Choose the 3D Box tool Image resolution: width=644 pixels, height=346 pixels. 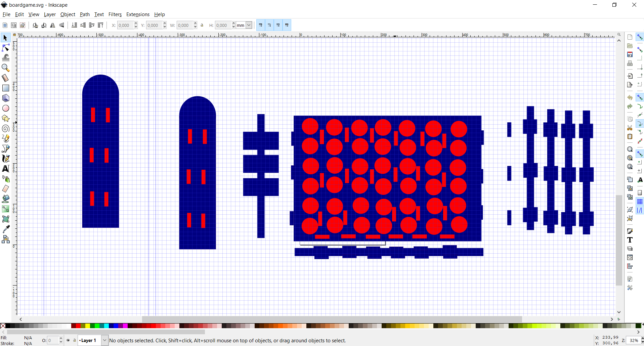click(x=5, y=98)
